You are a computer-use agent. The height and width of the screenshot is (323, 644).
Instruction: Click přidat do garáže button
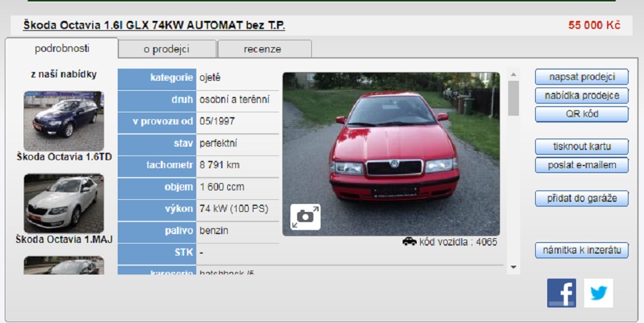pyautogui.click(x=581, y=199)
